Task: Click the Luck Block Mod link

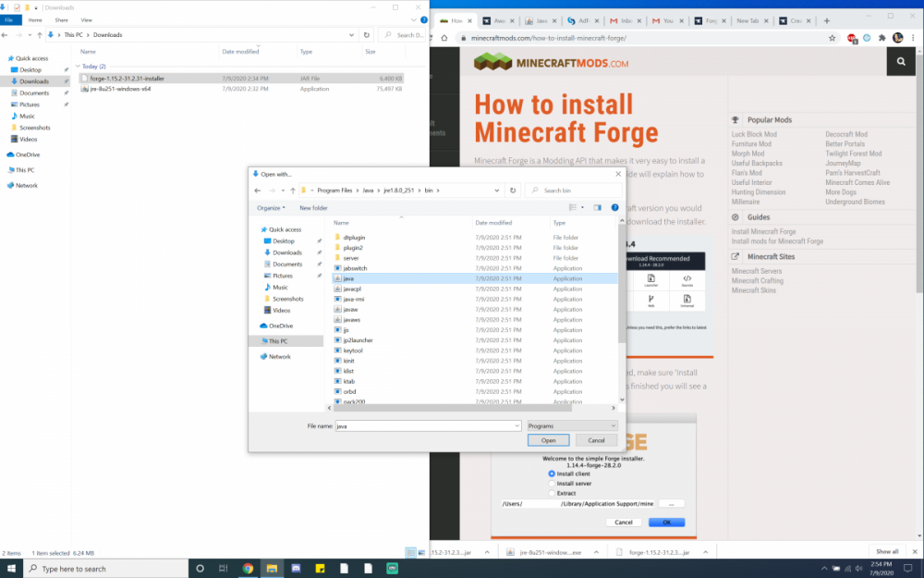Action: (754, 134)
